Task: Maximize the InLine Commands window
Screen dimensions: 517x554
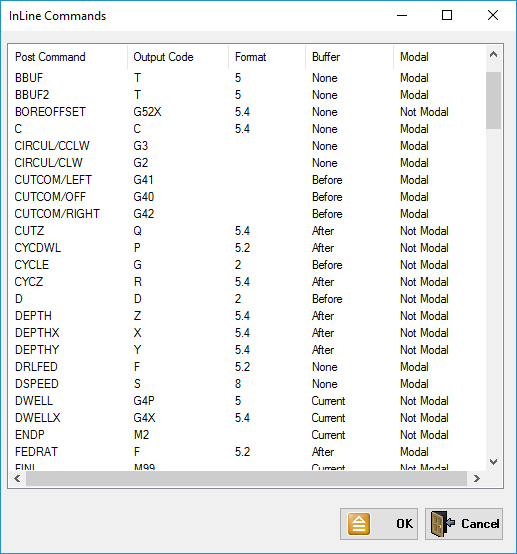Action: coord(447,15)
